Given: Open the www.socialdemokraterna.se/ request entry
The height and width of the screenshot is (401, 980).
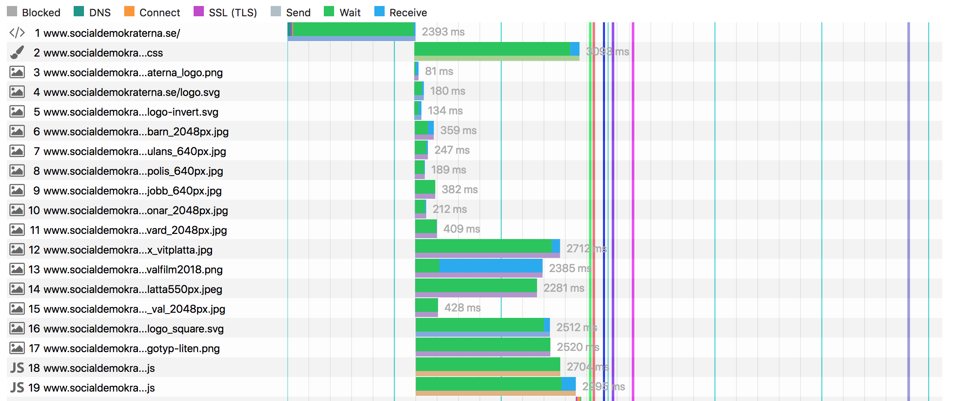Looking at the screenshot, I should [x=111, y=33].
